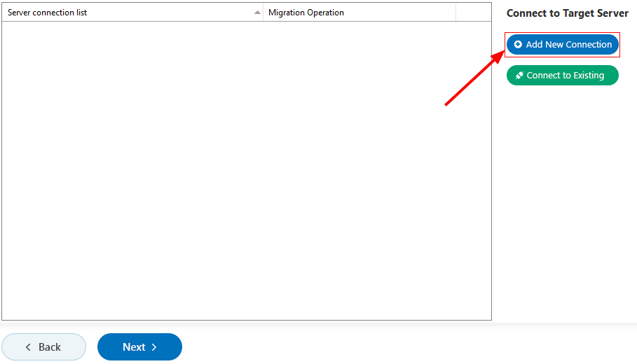Click the "Connect to Existing" text label
Viewport: 637px width, 364px height.
click(565, 76)
